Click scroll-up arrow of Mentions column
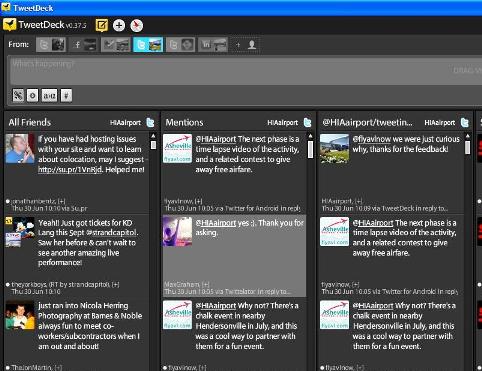The height and width of the screenshot is (371, 482). pyautogui.click(x=310, y=136)
